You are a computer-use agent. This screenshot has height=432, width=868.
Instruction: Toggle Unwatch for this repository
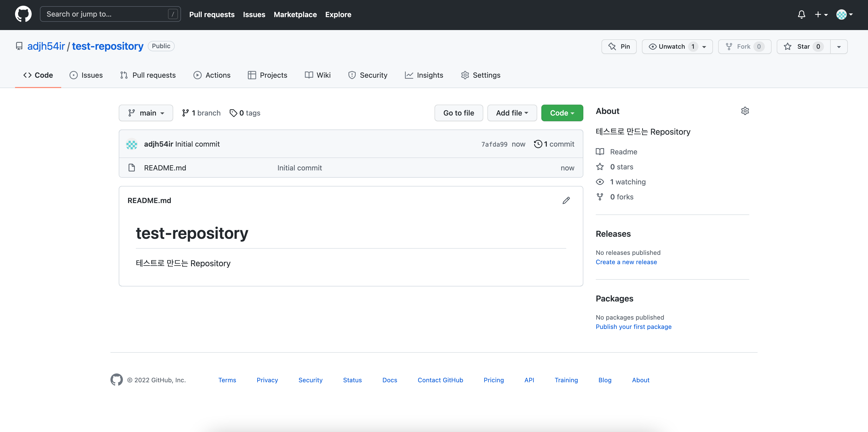671,46
